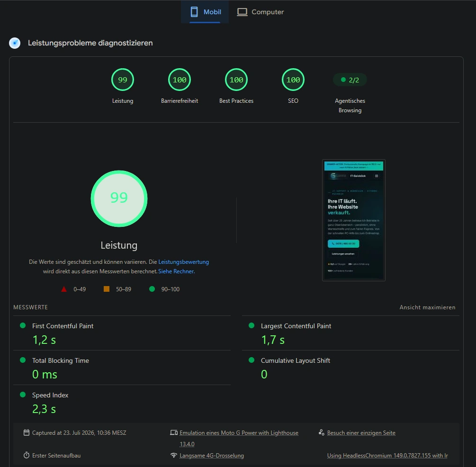The image size is (476, 467).
Task: Click the blue diagnose icon beside Leistungsprobleme heading
Action: point(15,43)
